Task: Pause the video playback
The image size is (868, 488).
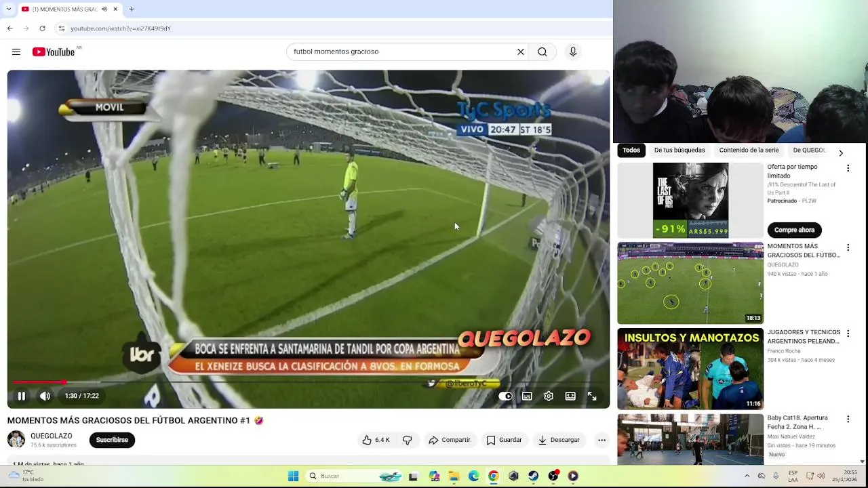Action: (x=21, y=396)
